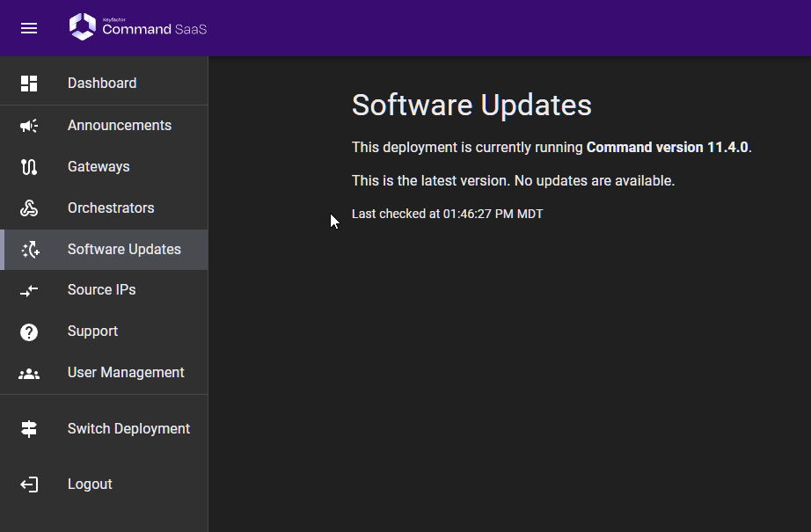Click the Support question mark icon
The width and height of the screenshot is (811, 532).
click(x=29, y=332)
